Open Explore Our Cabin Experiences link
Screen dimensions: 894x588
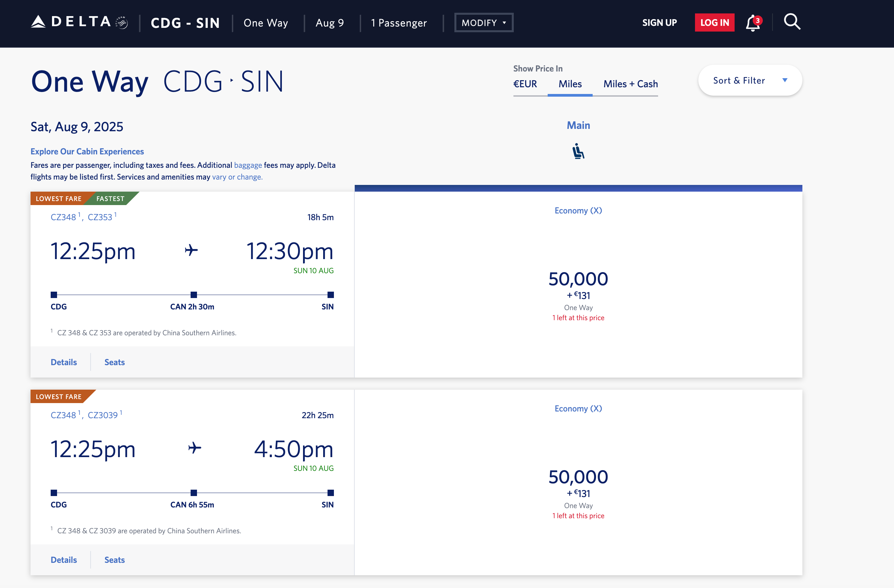pos(87,151)
